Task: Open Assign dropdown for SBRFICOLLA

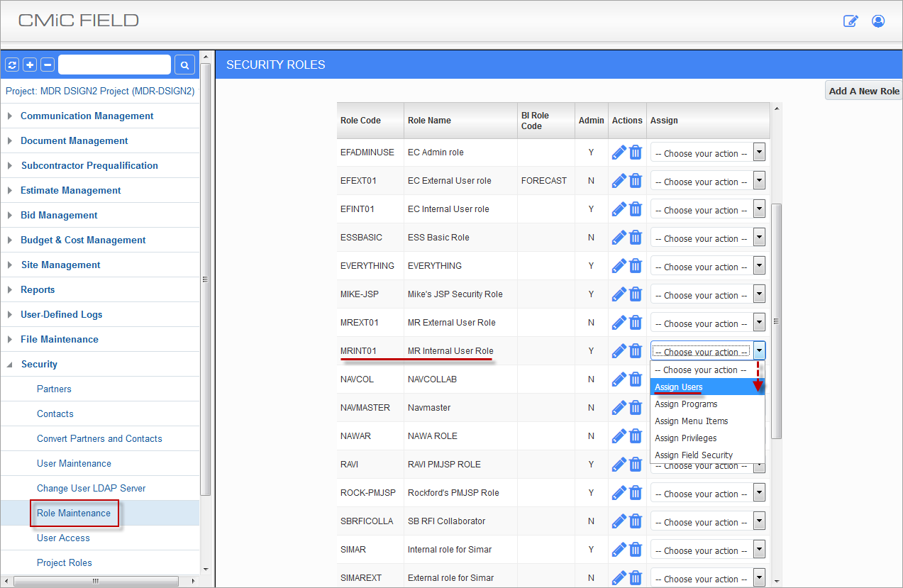Action: coord(709,522)
